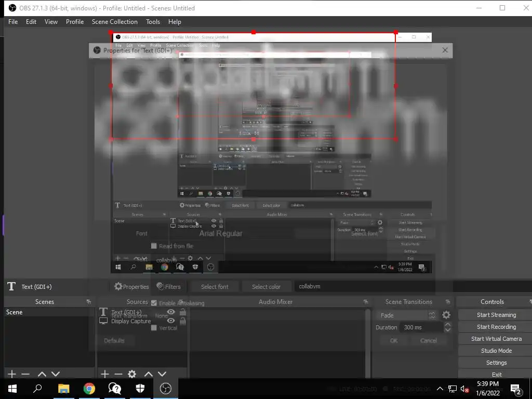Open Settings from the Controls panel
This screenshot has width=532, height=399.
tap(496, 363)
